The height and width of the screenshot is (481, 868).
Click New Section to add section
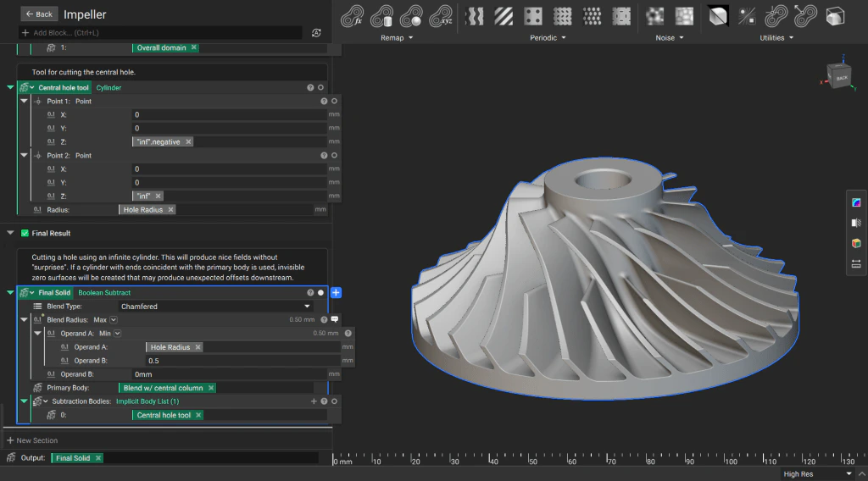(32, 440)
